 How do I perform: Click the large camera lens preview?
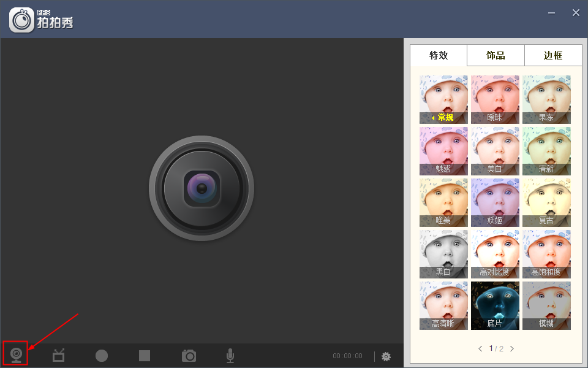202,188
